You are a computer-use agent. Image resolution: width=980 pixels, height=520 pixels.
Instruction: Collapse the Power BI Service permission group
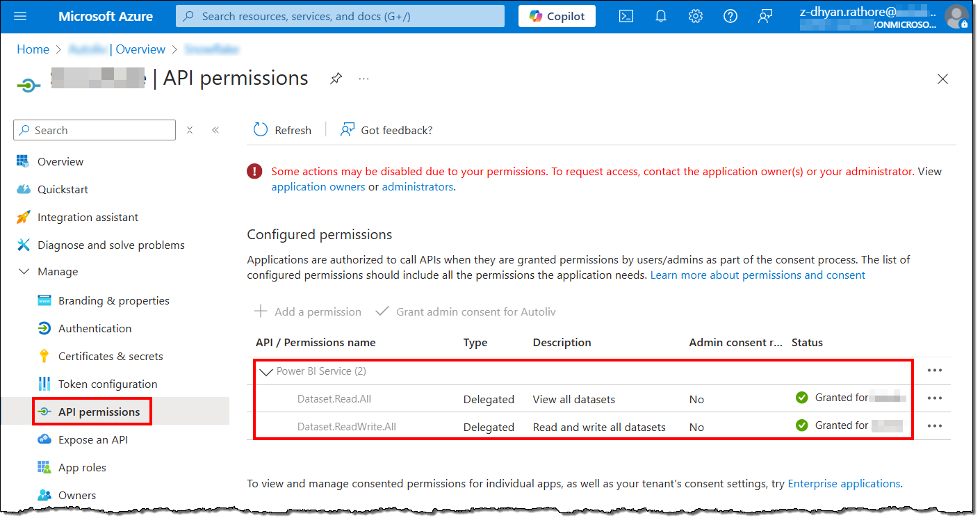[266, 371]
